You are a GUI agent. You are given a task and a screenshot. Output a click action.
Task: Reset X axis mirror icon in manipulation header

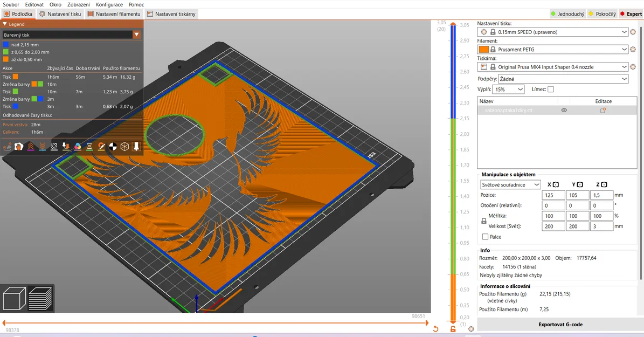click(556, 185)
